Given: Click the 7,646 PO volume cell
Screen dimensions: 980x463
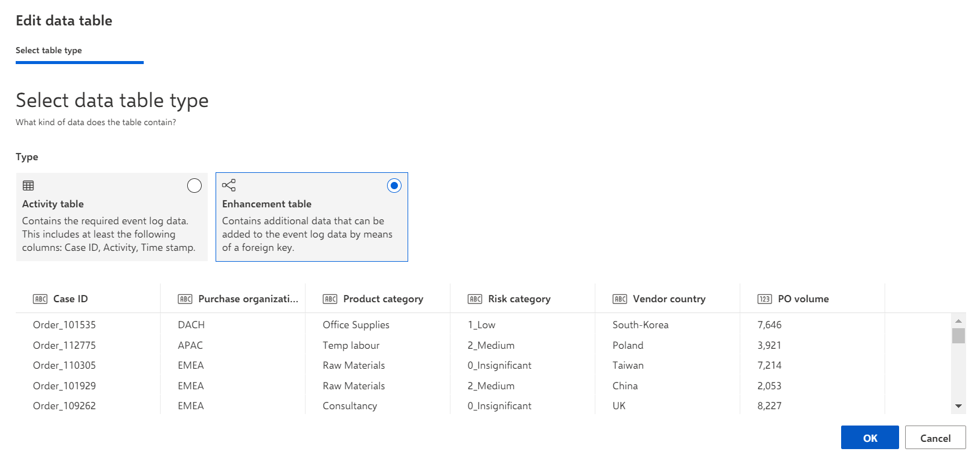Looking at the screenshot, I should [x=769, y=325].
